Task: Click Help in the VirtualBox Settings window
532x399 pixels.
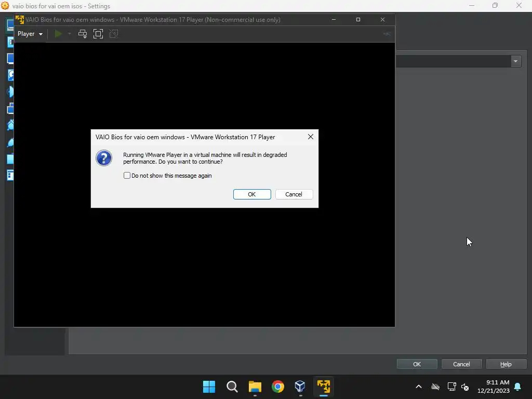Action: click(506, 364)
